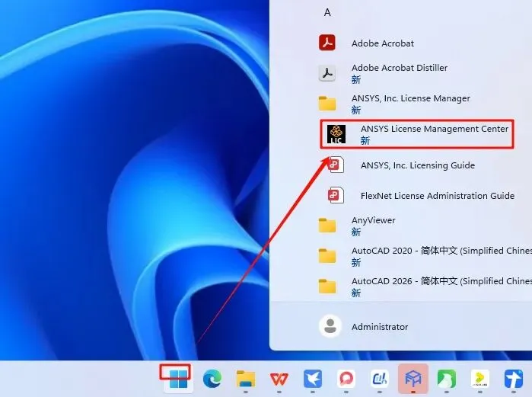532x397 pixels.
Task: Open the green bird app on taskbar
Action: 447,379
